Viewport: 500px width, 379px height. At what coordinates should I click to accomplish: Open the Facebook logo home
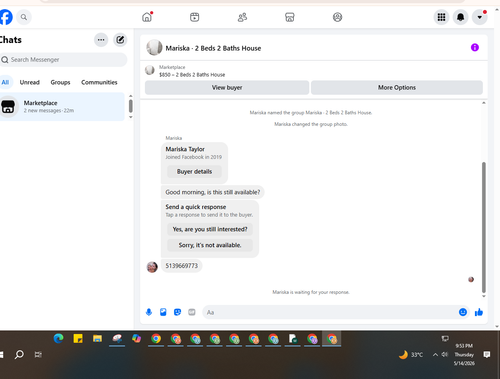tap(5, 17)
